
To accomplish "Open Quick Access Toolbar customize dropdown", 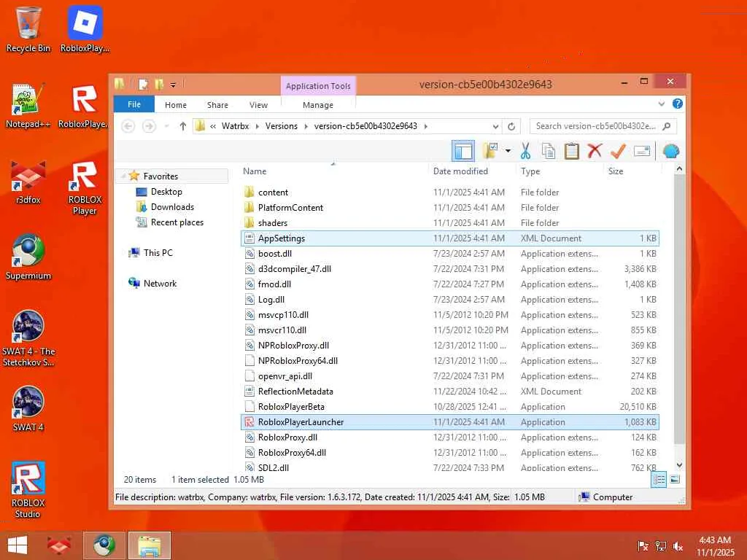I will 173,85.
